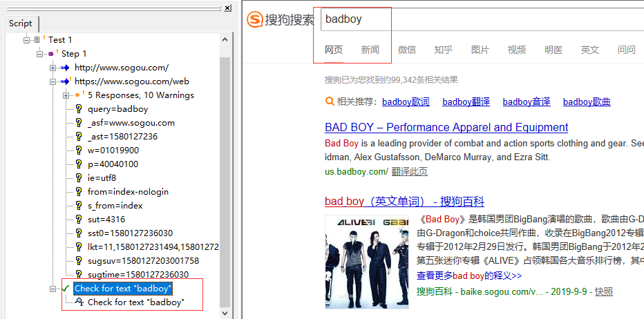Click the question mark icon beside _asf=www.sogou.com
Screen dimensions: 644x319
(x=79, y=123)
